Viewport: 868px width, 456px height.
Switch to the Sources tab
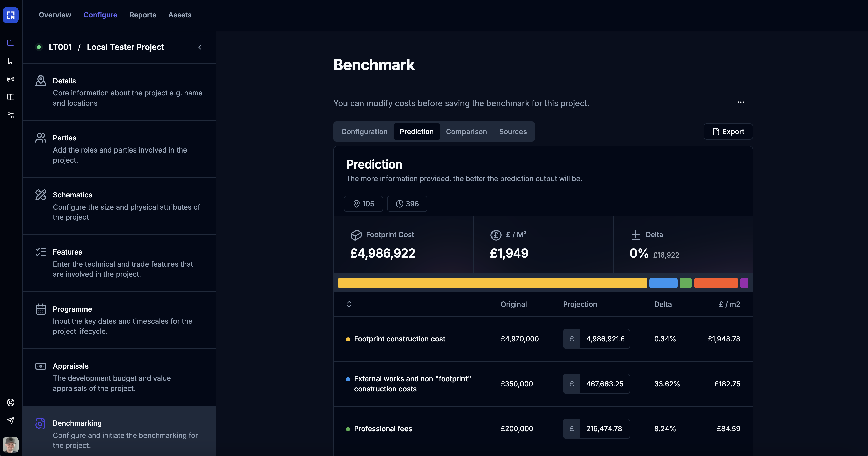click(x=512, y=132)
